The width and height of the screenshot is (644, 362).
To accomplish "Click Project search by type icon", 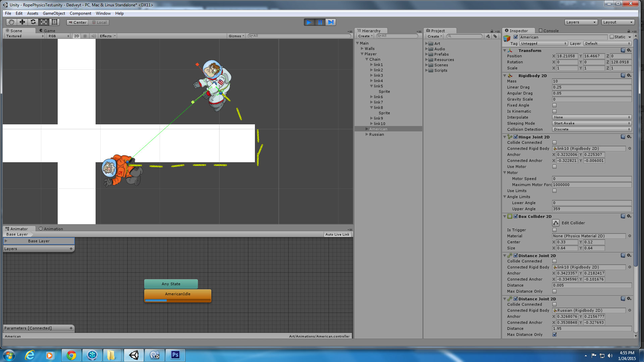I will tap(488, 36).
